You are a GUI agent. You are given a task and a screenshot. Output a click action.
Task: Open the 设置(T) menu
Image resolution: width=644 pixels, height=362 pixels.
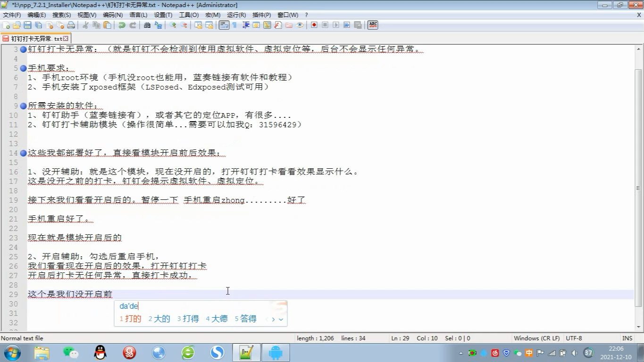click(x=163, y=15)
